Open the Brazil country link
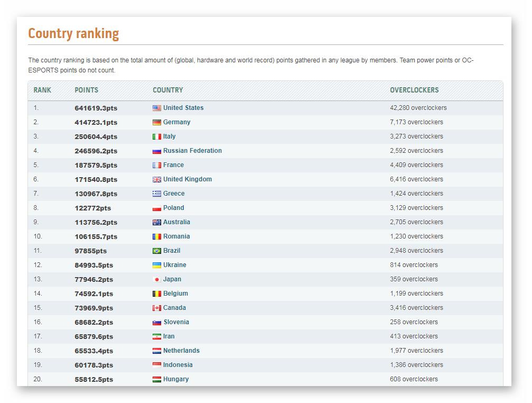 click(172, 250)
